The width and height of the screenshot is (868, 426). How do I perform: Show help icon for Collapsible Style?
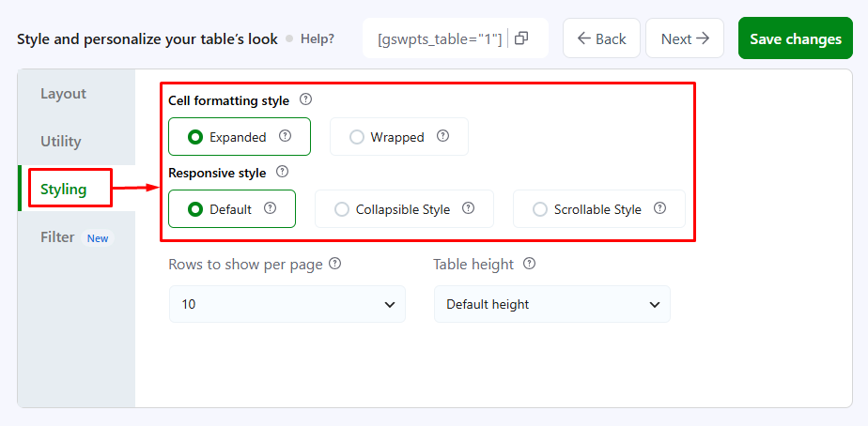pos(469,208)
